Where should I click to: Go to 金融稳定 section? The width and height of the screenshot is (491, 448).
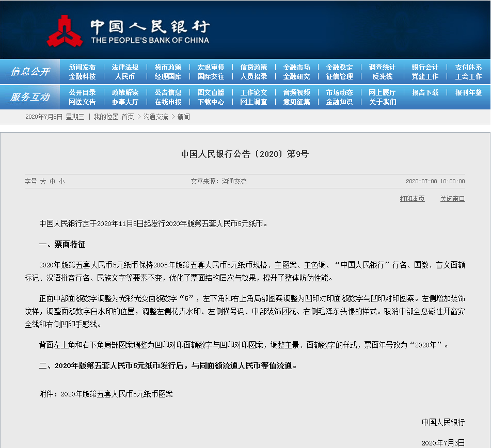click(339, 67)
